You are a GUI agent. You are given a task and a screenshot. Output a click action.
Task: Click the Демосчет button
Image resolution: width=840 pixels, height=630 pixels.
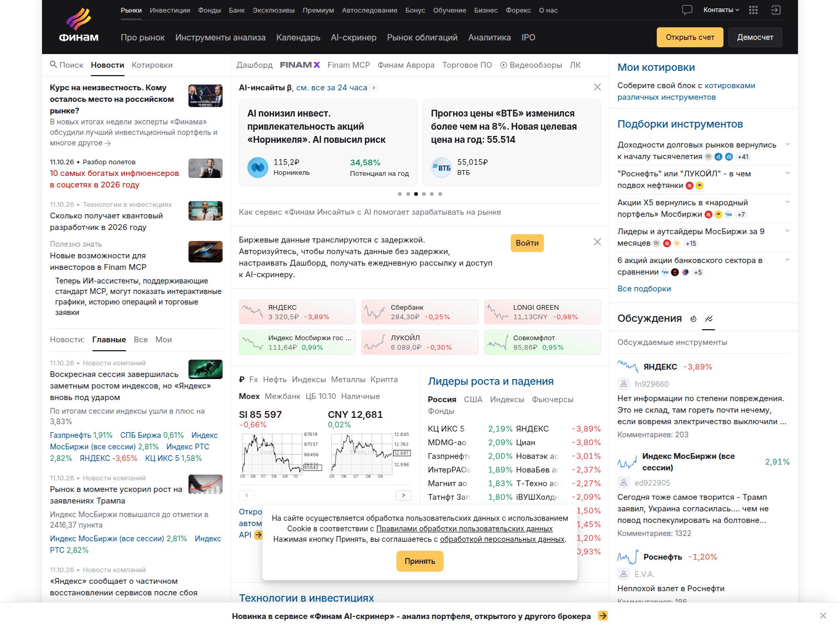[755, 37]
